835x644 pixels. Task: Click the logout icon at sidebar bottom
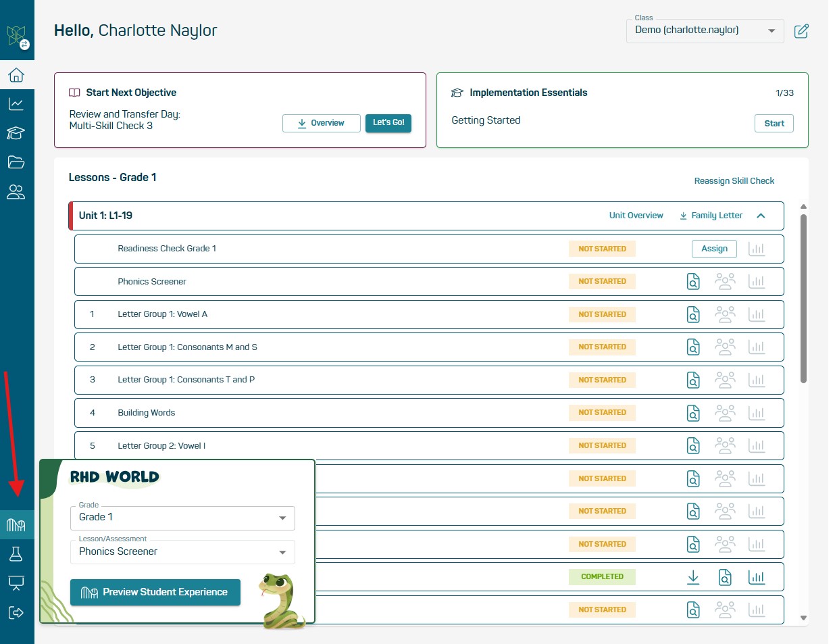16,613
